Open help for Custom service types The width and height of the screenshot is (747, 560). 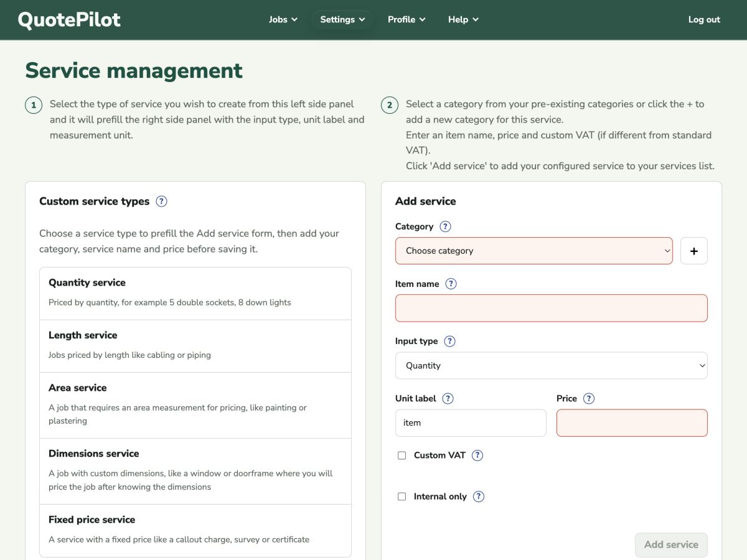pos(161,201)
